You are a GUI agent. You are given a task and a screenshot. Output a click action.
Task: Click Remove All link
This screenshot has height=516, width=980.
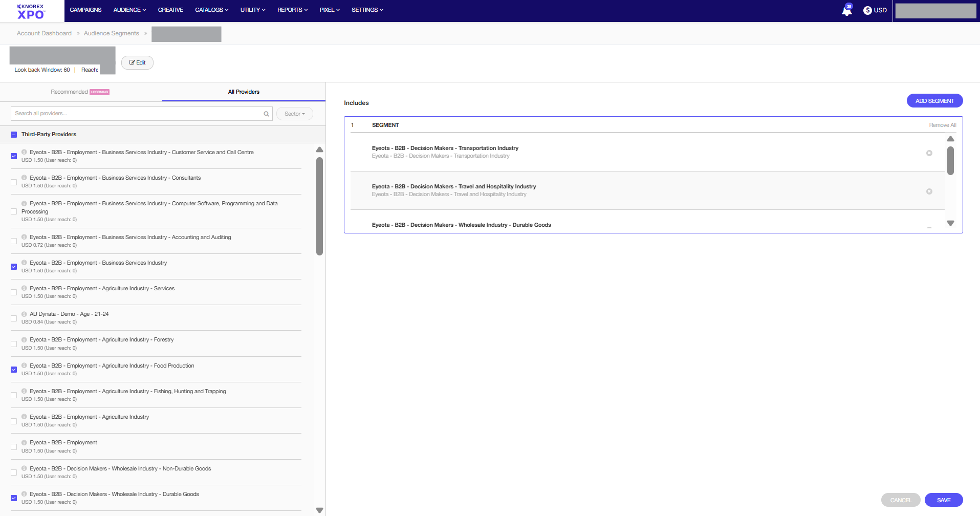point(943,125)
